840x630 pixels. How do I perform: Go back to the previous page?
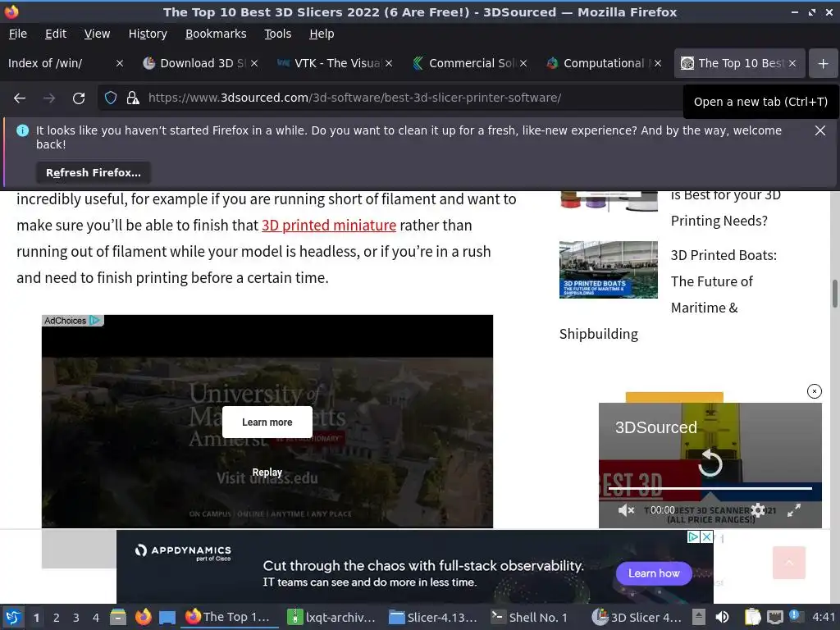(20, 98)
